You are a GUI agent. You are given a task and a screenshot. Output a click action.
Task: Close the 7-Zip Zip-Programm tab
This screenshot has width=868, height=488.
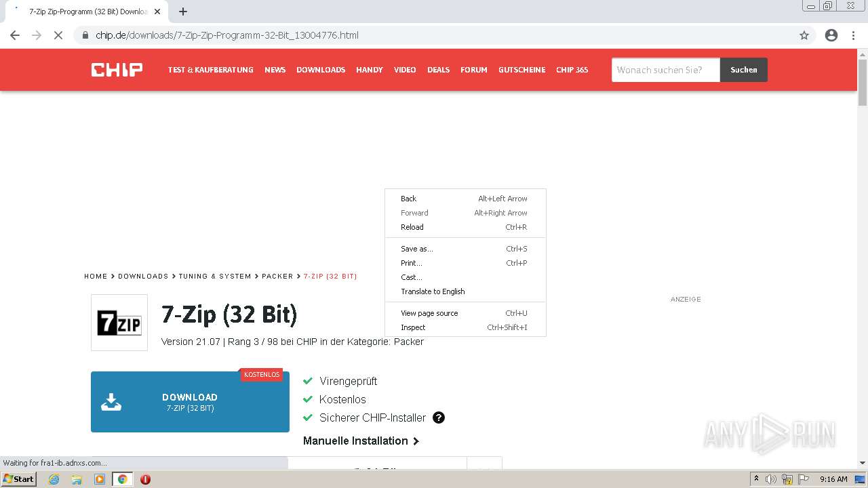157,12
